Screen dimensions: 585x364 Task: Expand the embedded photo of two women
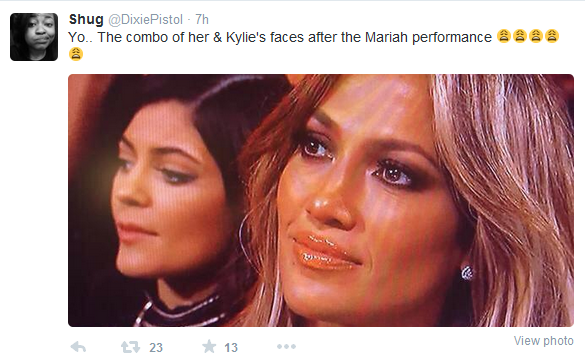pos(321,200)
